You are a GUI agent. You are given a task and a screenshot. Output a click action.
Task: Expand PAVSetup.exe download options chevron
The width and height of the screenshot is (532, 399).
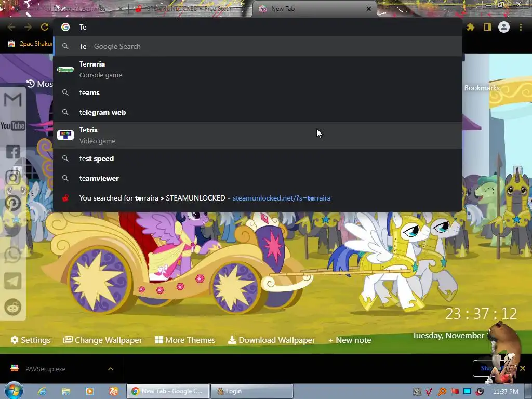[x=111, y=369]
